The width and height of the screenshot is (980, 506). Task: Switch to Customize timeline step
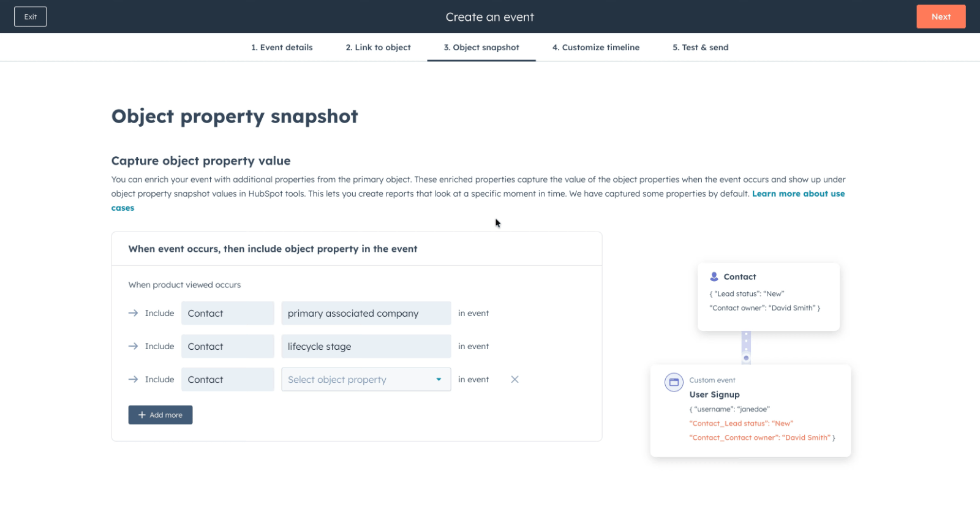click(596, 47)
